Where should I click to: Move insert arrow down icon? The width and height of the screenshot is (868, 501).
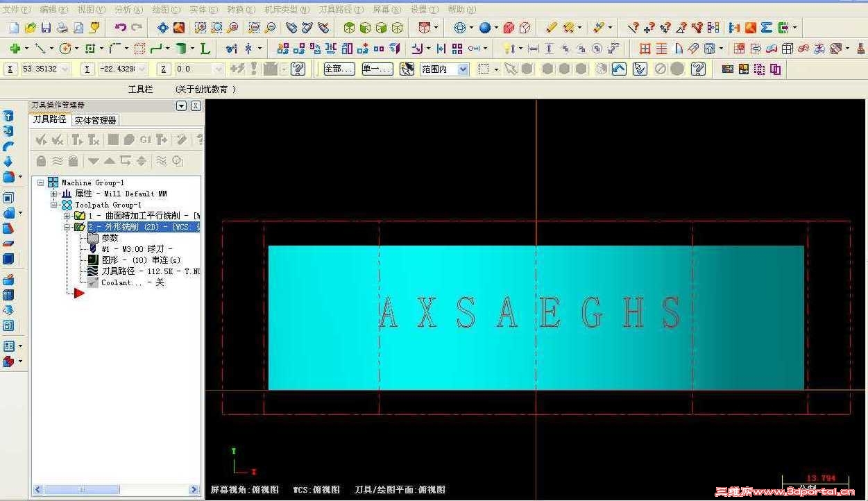[93, 161]
